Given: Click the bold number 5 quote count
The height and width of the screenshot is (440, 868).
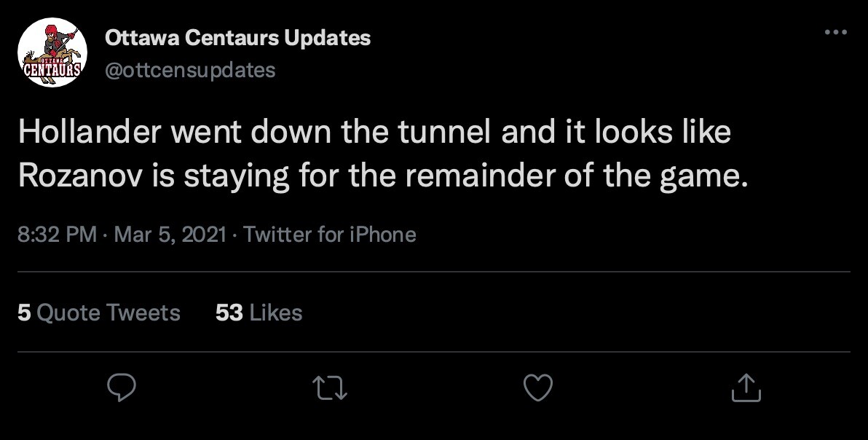Looking at the screenshot, I should tap(24, 313).
